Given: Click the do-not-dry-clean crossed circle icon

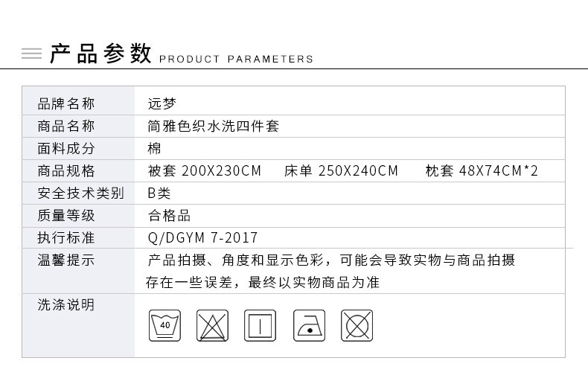Looking at the screenshot, I should tap(357, 325).
